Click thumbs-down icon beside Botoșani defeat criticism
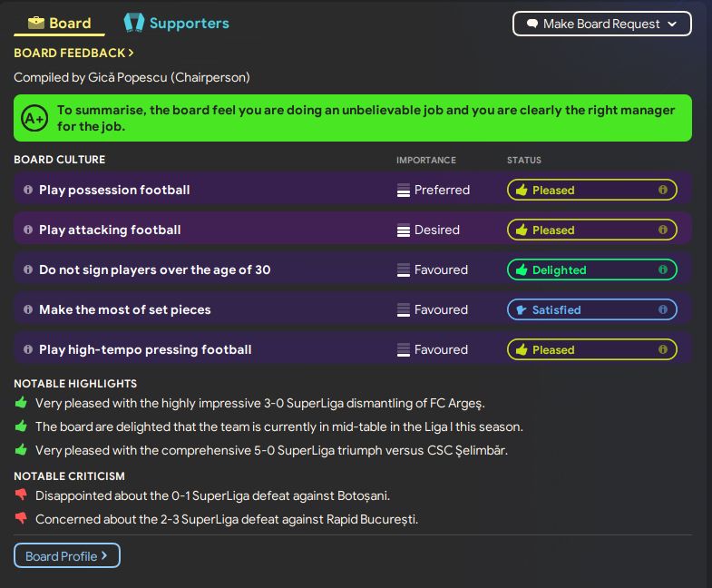This screenshot has width=712, height=588. click(21, 495)
